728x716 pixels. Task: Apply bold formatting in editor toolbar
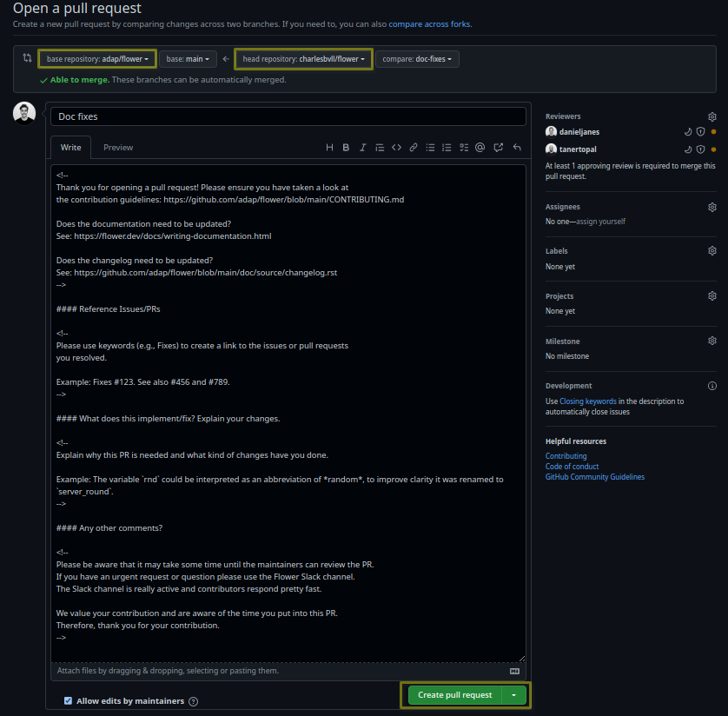[346, 148]
